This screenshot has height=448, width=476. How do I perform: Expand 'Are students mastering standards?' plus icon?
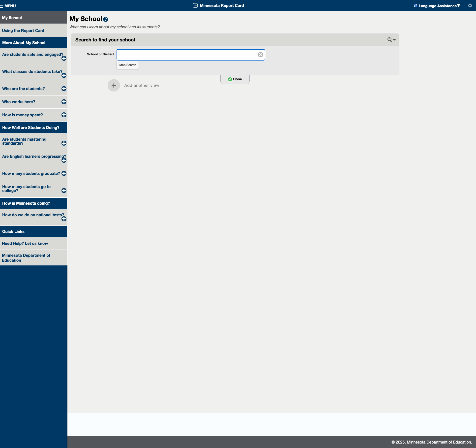[64, 143]
